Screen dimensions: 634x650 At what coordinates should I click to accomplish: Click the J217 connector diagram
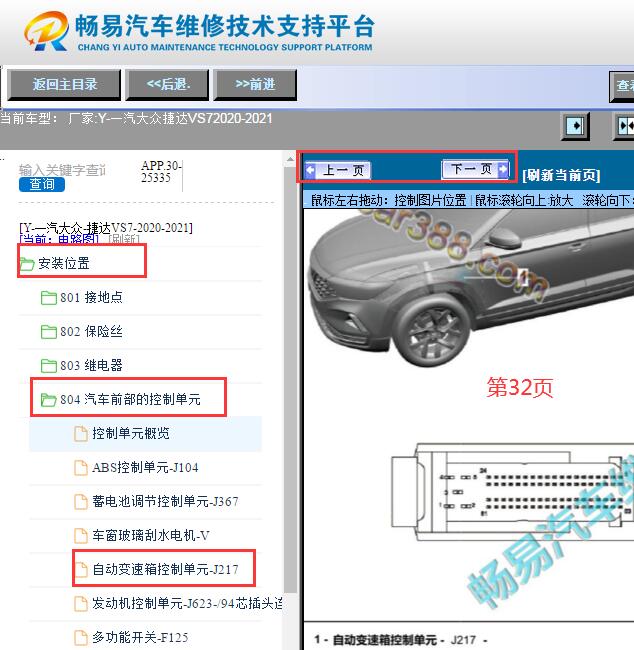(x=513, y=492)
